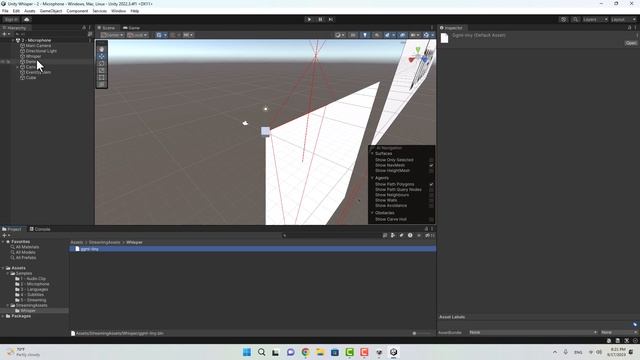Switch to the Game tab
This screenshot has height=360, width=640.
[x=131, y=28]
